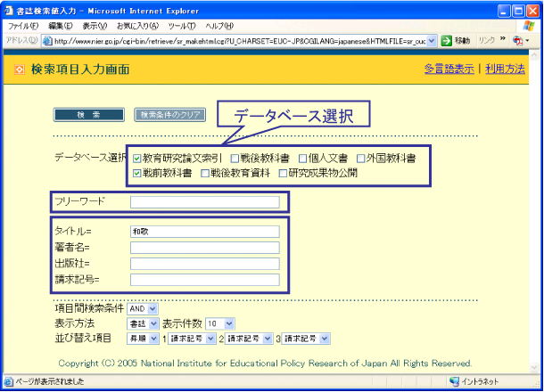Uncheck the 戦前教科書 checkbox
The height and width of the screenshot is (392, 544).
click(137, 173)
